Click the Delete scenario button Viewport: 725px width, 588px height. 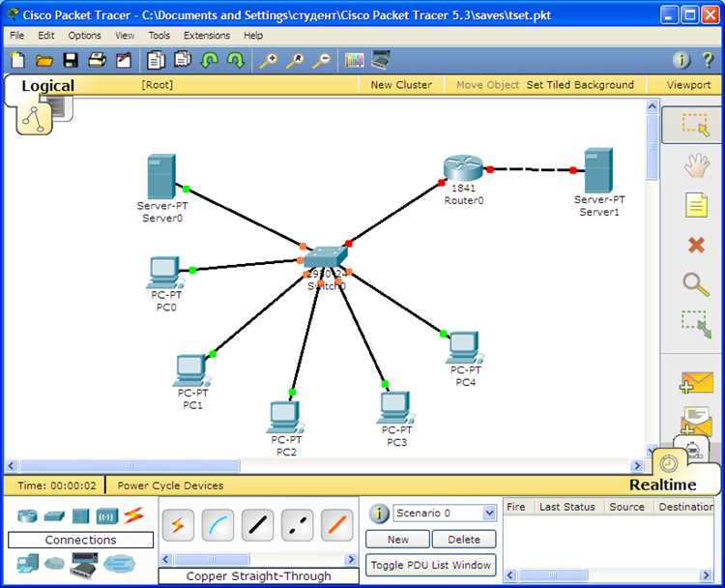(x=464, y=540)
